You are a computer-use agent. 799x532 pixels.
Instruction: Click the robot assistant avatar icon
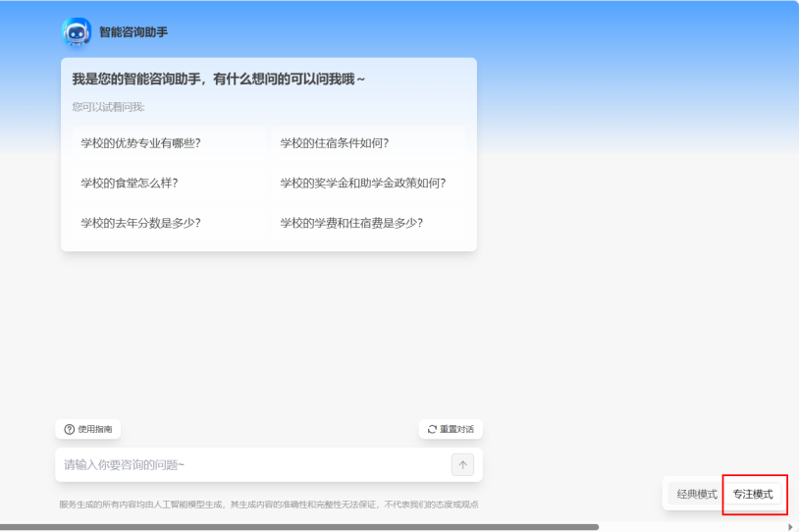(77, 32)
